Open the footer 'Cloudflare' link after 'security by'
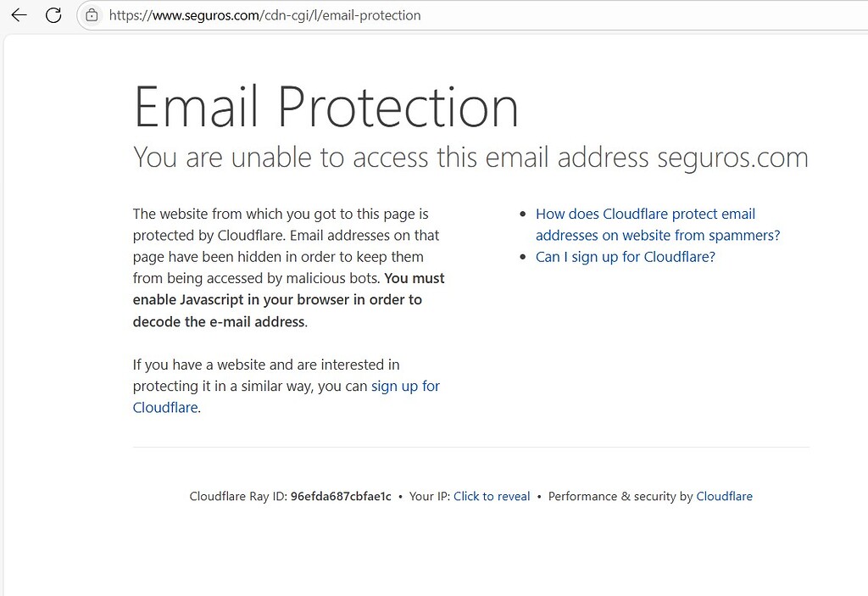 coord(724,496)
